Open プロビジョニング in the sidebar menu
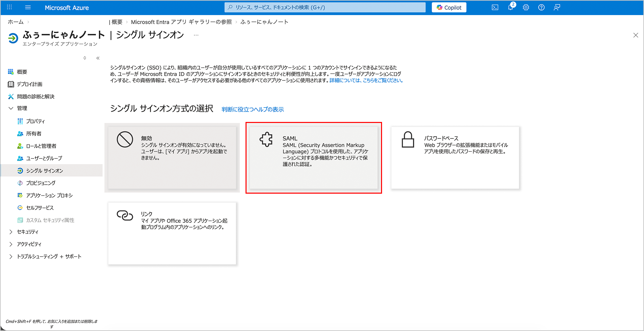This screenshot has width=644, height=331. (x=41, y=183)
